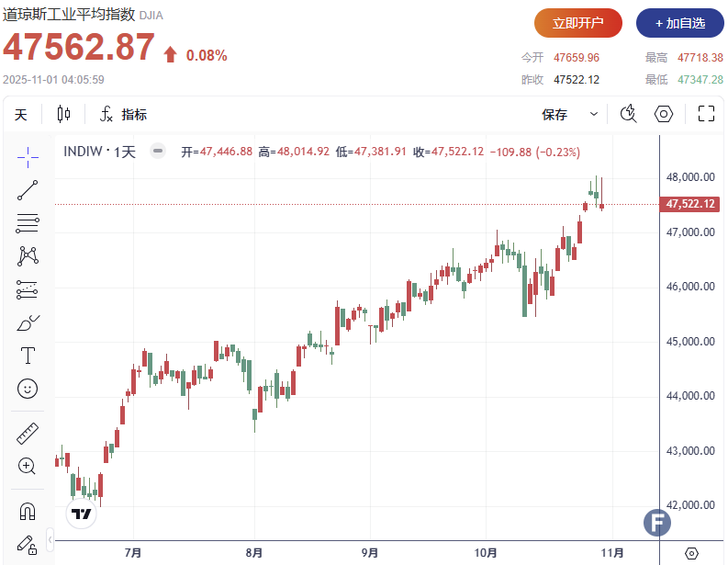
Task: Open the Fibonacci retracement tool
Action: [28, 222]
